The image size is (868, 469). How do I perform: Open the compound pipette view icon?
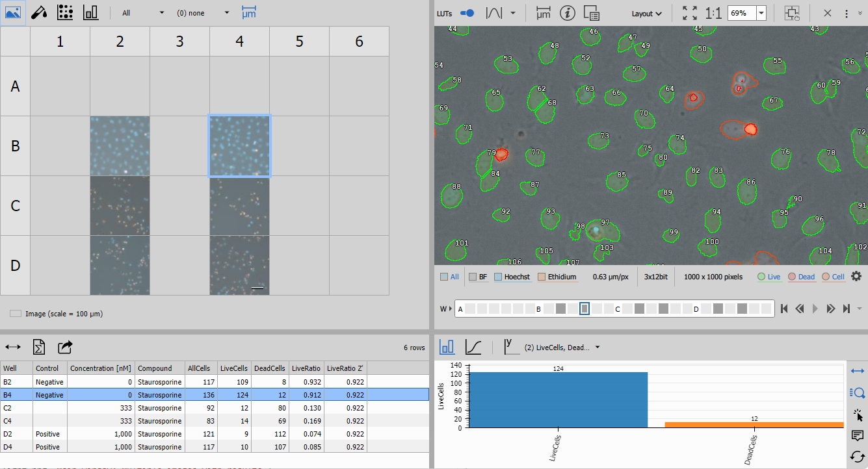pyautogui.click(x=39, y=12)
